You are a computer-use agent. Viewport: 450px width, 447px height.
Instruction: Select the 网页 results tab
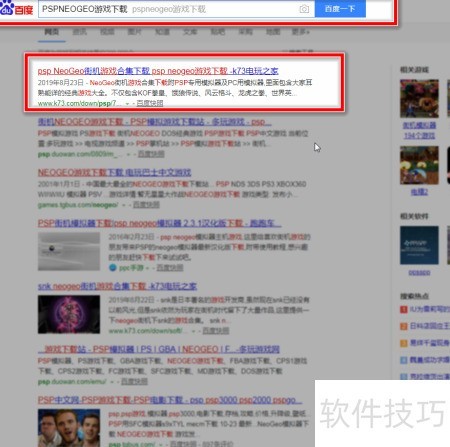[52, 32]
